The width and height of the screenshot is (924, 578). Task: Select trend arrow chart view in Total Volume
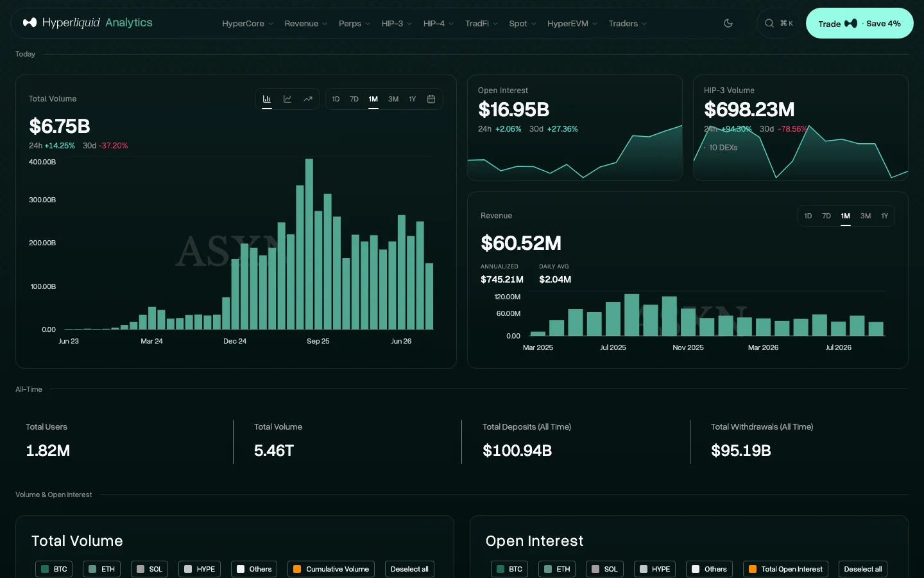[308, 99]
